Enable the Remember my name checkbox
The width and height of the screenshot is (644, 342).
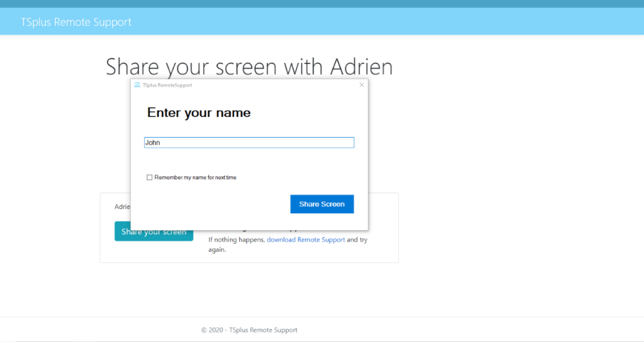pos(150,177)
